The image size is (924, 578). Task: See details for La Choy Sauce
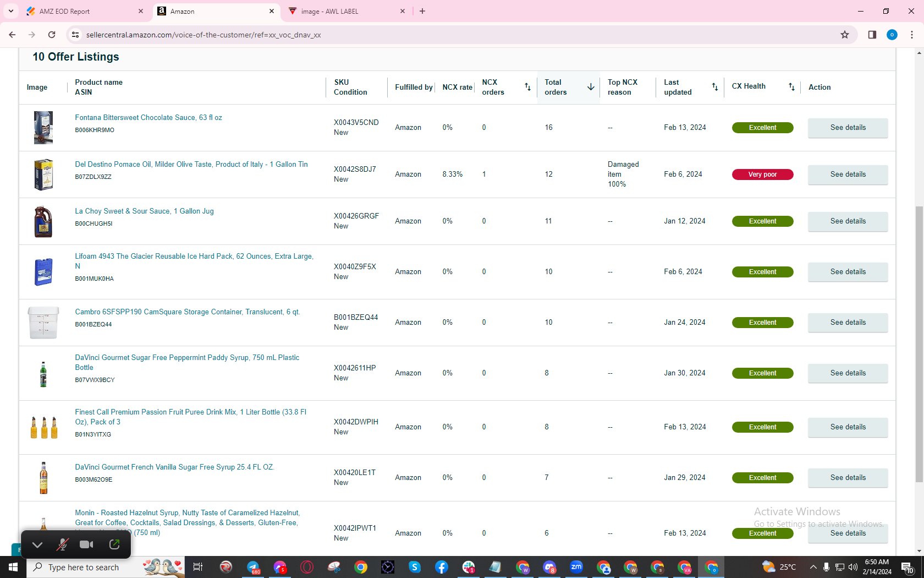coord(848,221)
